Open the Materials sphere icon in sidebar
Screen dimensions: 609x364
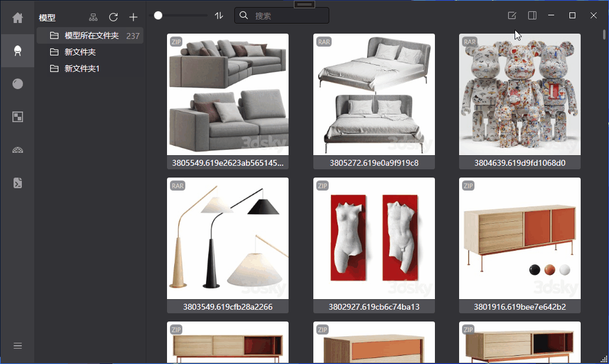point(18,84)
